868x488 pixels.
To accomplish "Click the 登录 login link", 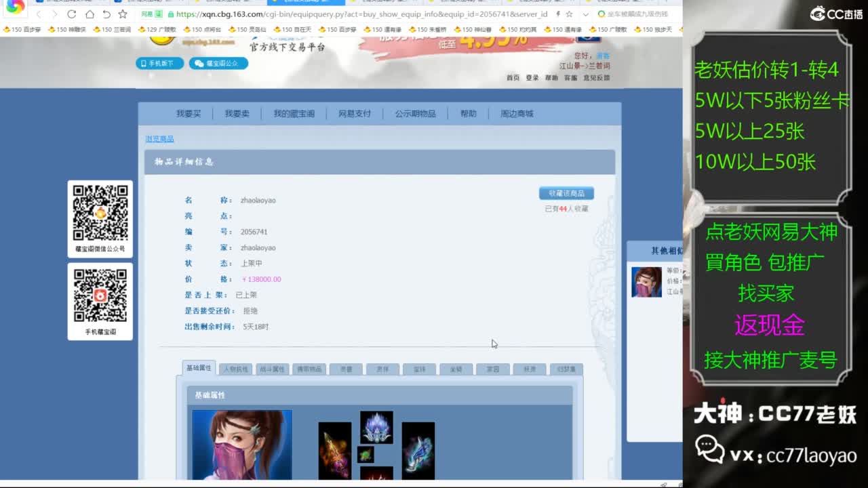I will (x=532, y=78).
